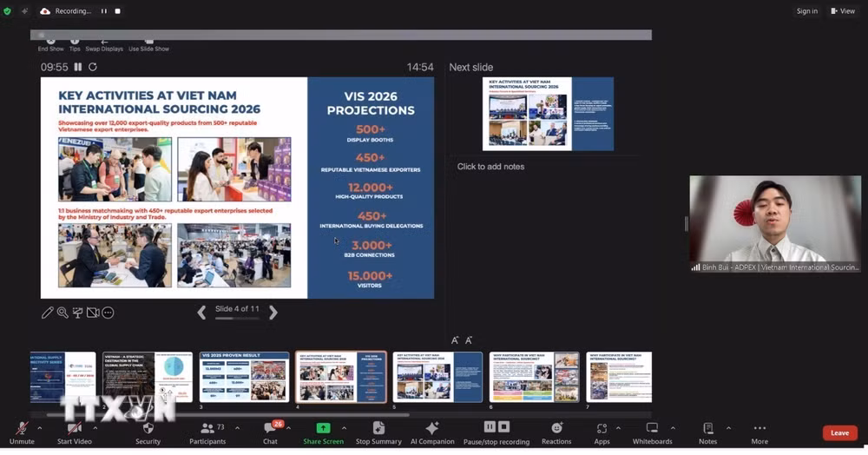868x455 pixels.
Task: Click the filmstrip horizontal scrollbar
Action: (228, 414)
